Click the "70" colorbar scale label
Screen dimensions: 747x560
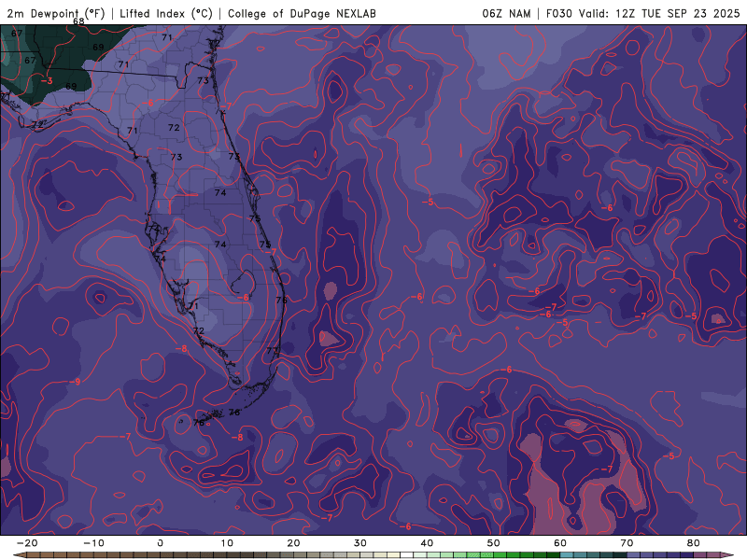pos(627,543)
